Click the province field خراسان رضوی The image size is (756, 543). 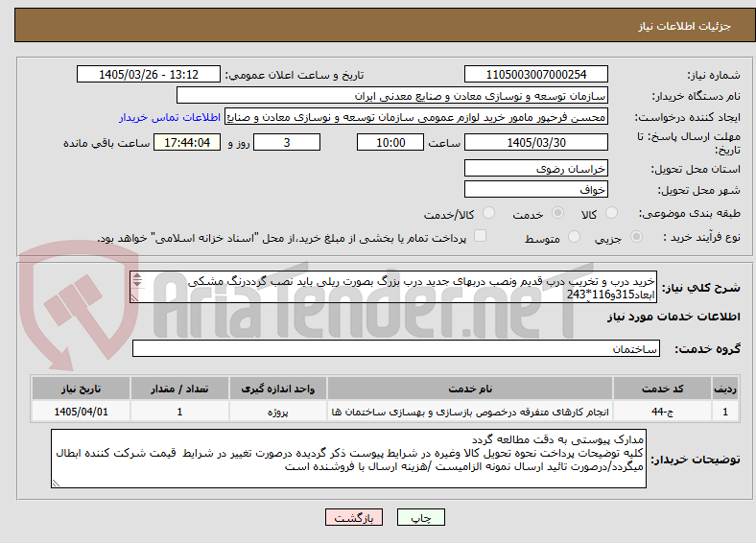pyautogui.click(x=535, y=168)
